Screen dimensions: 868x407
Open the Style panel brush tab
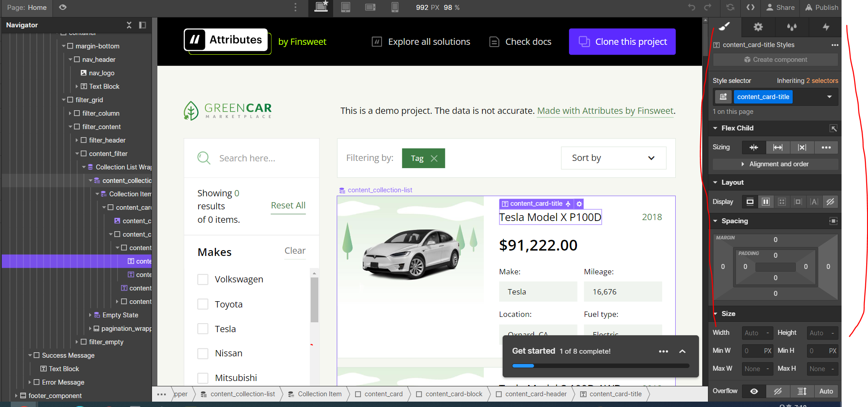725,27
